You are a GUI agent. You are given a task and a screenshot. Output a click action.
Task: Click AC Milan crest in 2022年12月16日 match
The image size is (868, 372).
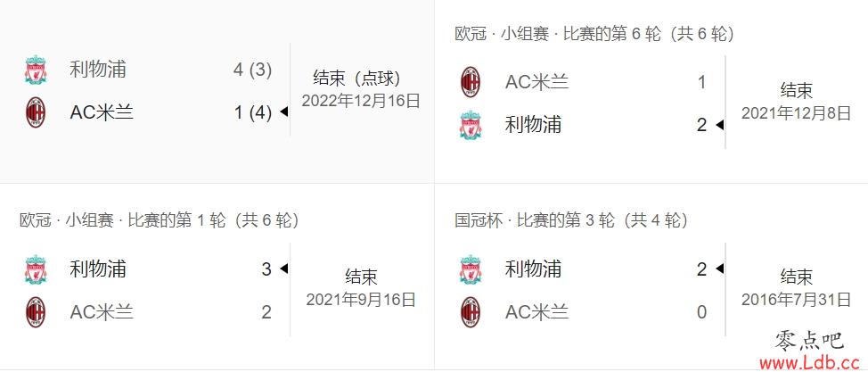pyautogui.click(x=36, y=112)
